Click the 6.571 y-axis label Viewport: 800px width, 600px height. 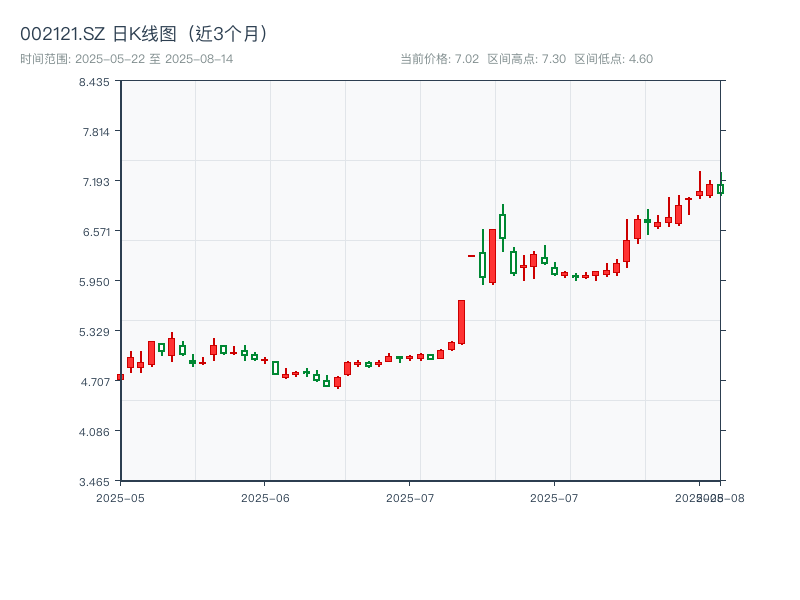click(96, 232)
